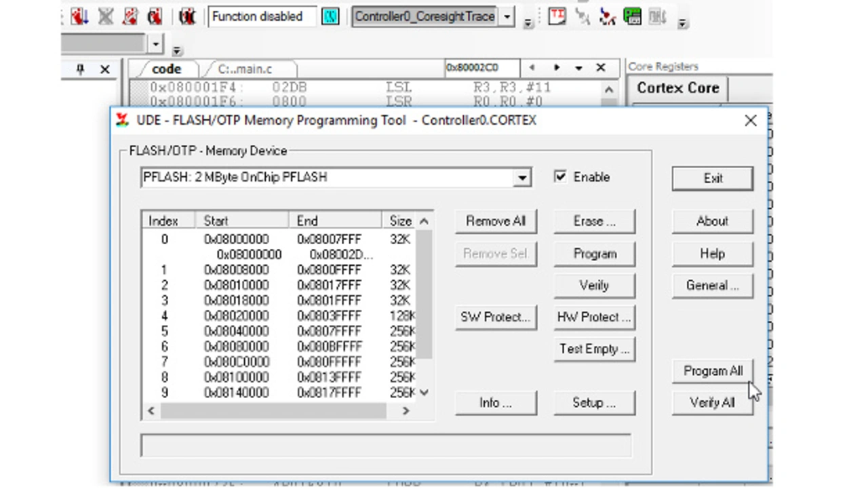Click the Size column header

(399, 221)
